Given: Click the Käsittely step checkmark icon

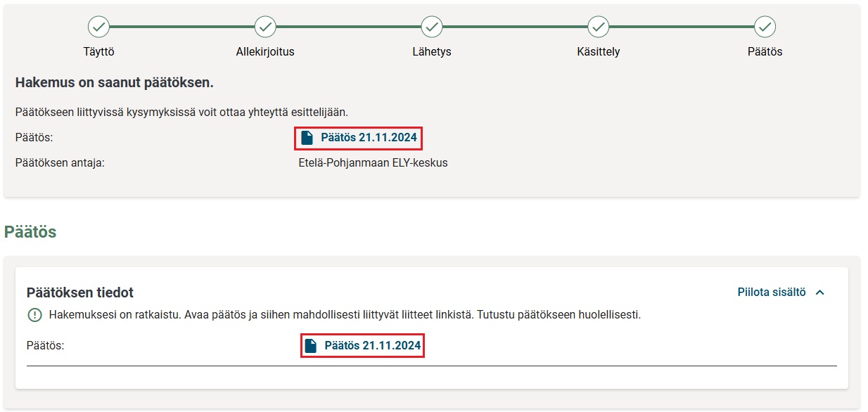Looking at the screenshot, I should pyautogui.click(x=599, y=27).
